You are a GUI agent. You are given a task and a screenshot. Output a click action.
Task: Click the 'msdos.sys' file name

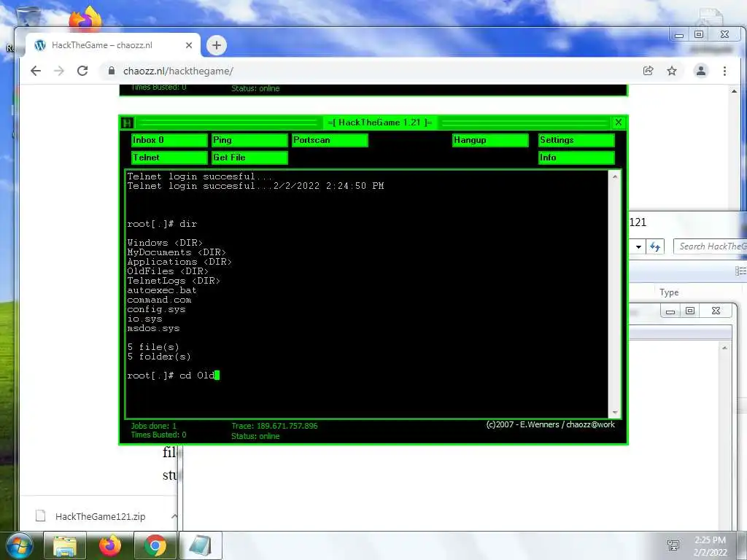pos(153,328)
